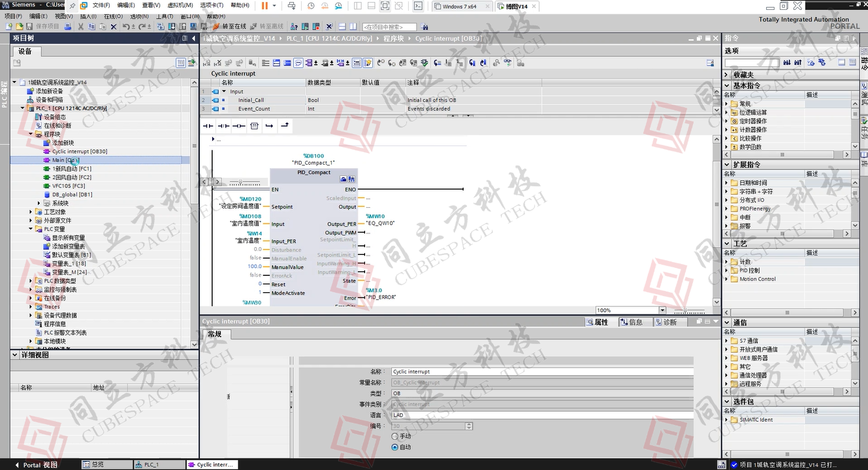Click the 名称 input field with Cyclic interrupt
This screenshot has height=470, width=868.
click(x=541, y=371)
